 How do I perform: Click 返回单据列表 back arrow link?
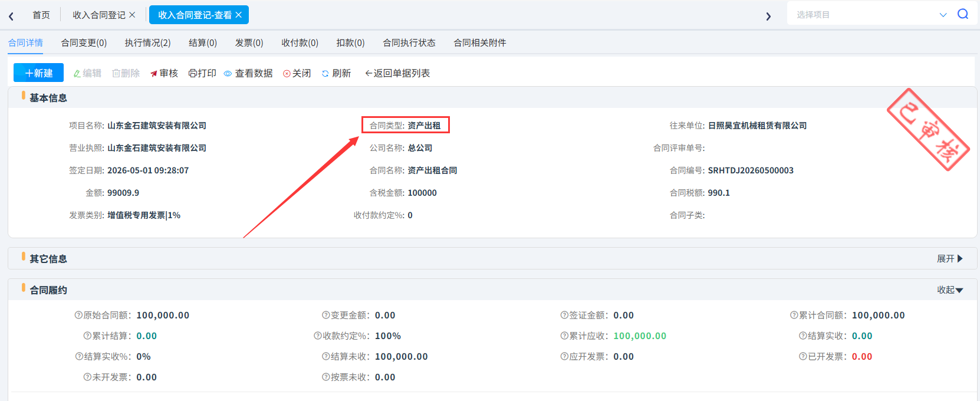397,73
